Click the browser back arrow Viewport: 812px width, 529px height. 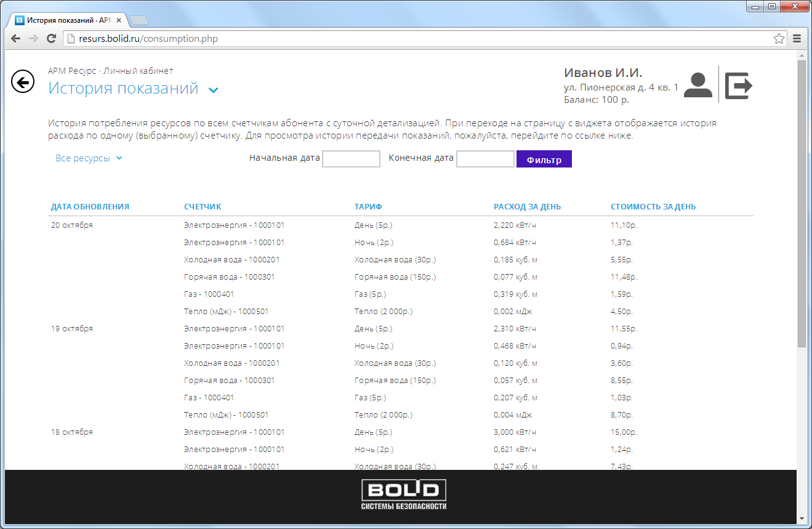[x=16, y=39]
